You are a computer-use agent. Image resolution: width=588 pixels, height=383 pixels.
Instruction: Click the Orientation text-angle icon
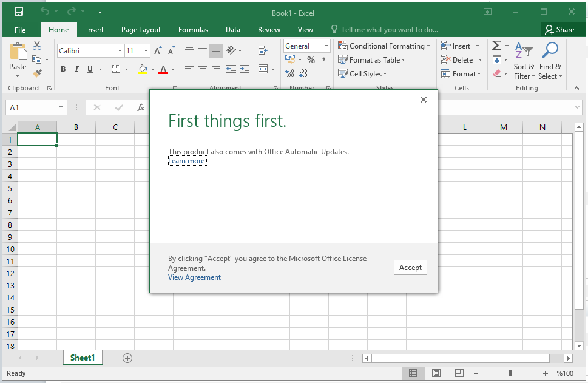[231, 50]
